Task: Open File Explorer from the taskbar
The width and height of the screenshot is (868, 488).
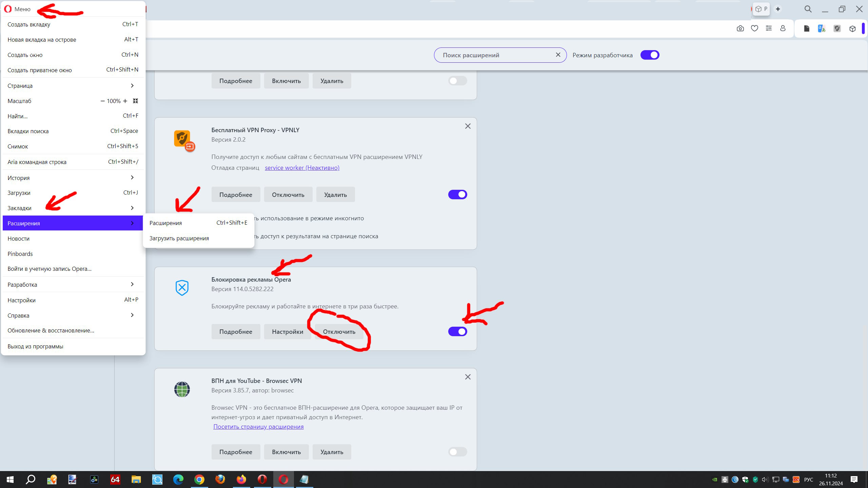Action: 136,480
